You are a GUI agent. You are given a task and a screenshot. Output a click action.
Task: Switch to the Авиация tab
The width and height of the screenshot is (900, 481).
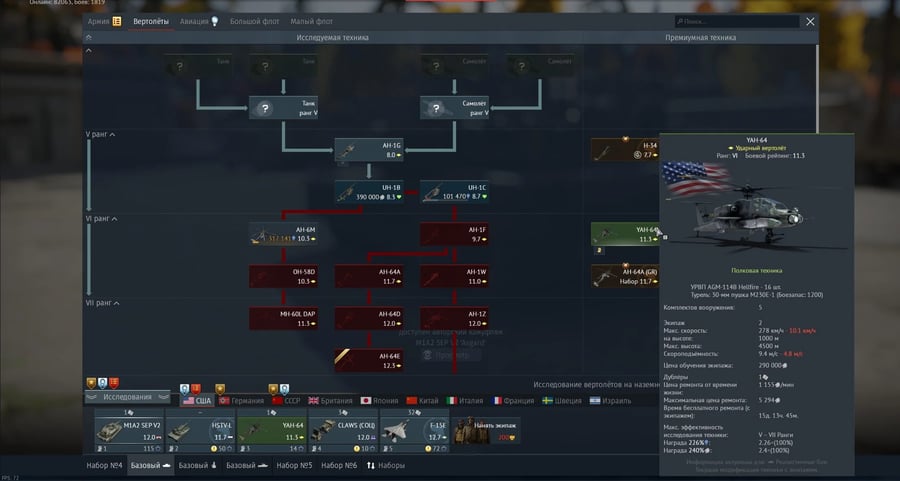(200, 21)
